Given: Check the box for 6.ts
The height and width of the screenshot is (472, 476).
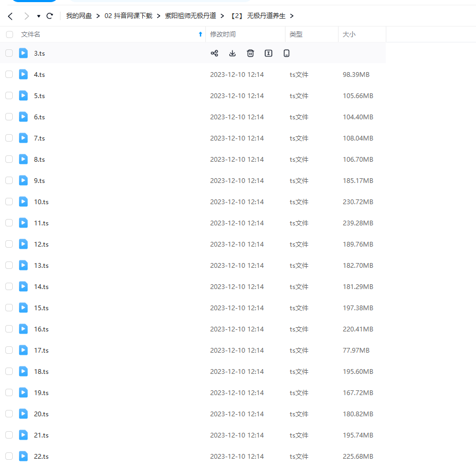Looking at the screenshot, I should pyautogui.click(x=9, y=117).
